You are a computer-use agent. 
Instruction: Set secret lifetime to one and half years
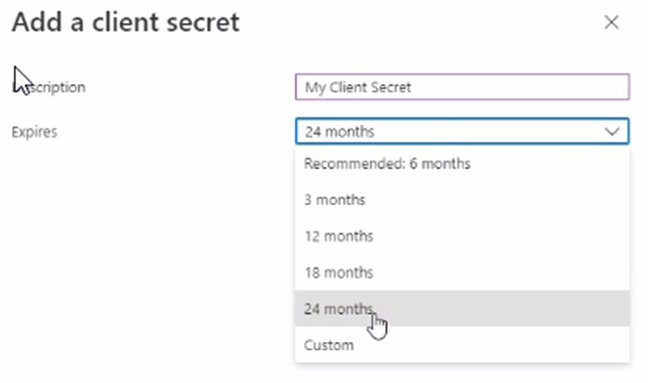point(462,273)
